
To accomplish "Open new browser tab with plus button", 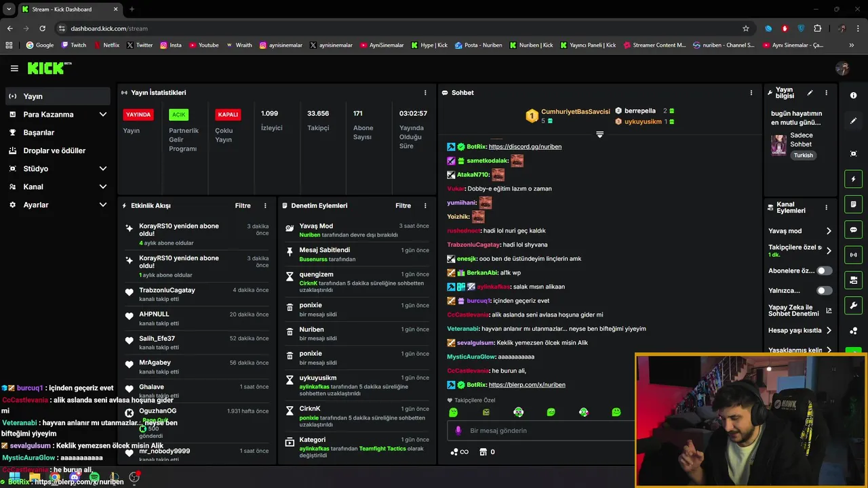I will coord(132,9).
